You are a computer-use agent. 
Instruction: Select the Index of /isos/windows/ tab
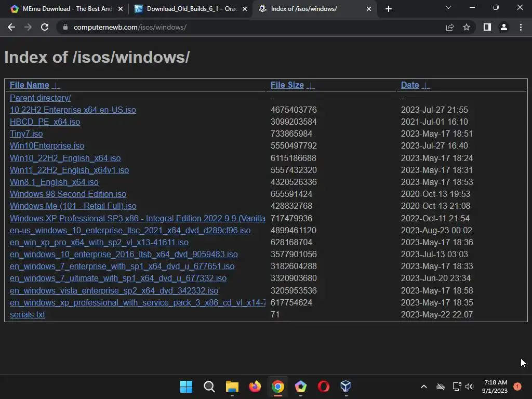point(315,9)
